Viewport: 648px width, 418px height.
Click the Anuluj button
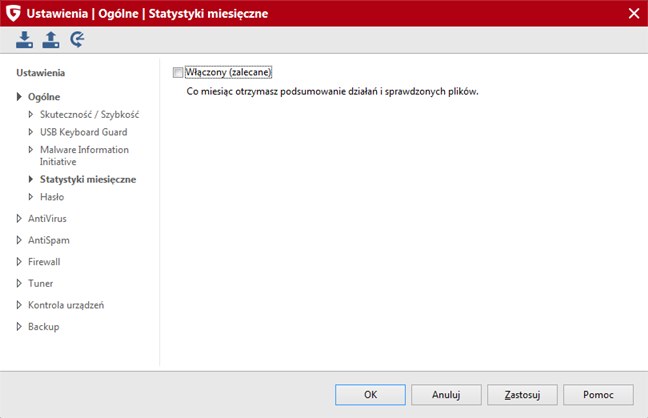446,395
